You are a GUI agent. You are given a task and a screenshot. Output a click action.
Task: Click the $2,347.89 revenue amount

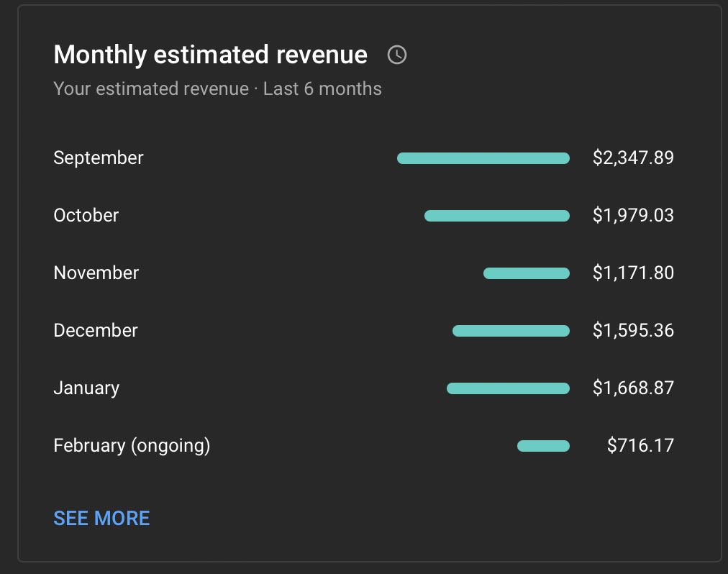coord(633,158)
